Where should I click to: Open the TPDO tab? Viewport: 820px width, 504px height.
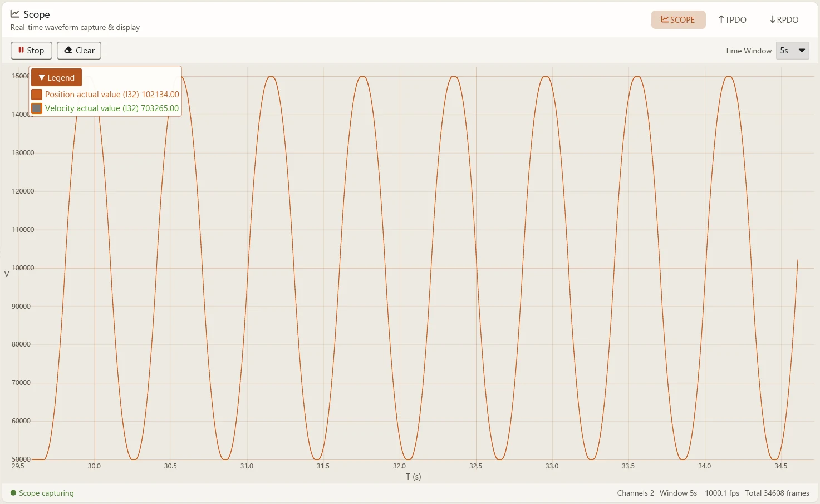[x=732, y=19]
